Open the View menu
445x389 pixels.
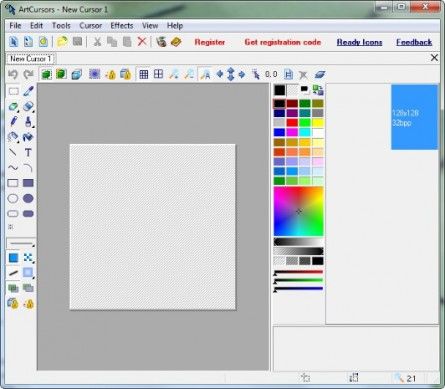(x=150, y=26)
